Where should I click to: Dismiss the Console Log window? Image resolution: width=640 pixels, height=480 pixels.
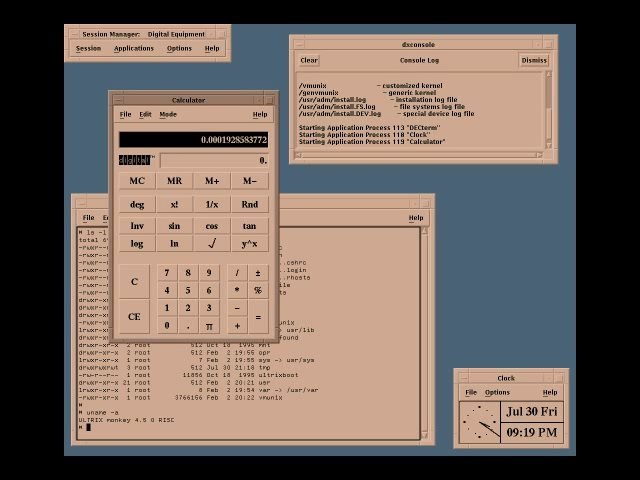tap(534, 60)
